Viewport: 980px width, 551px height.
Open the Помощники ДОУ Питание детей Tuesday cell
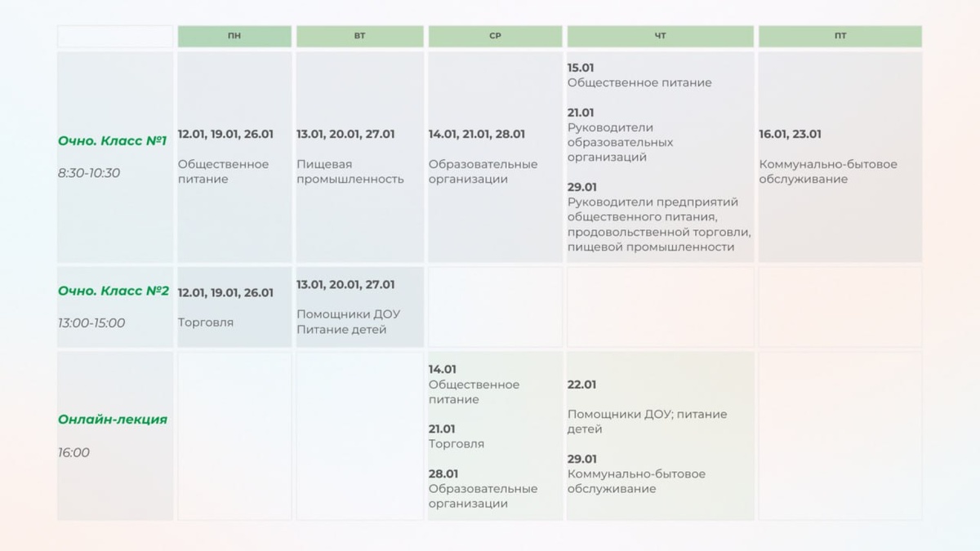(359, 307)
